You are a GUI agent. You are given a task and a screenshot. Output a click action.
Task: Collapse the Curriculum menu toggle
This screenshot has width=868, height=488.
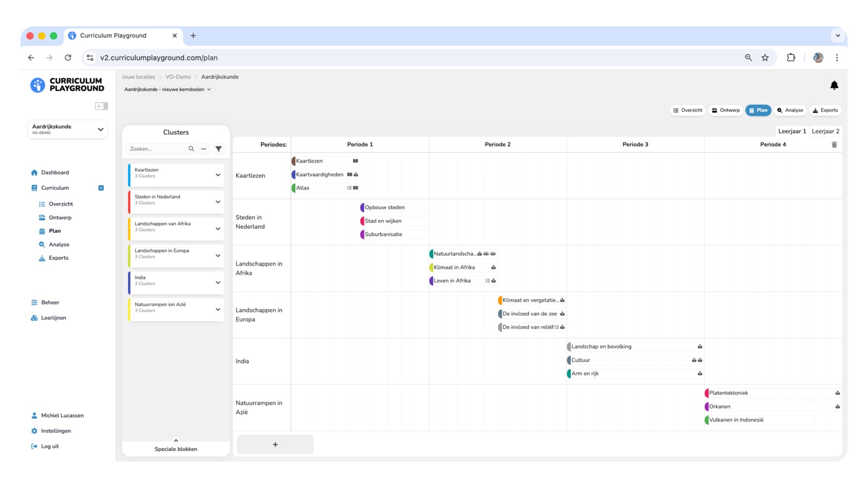click(x=101, y=188)
